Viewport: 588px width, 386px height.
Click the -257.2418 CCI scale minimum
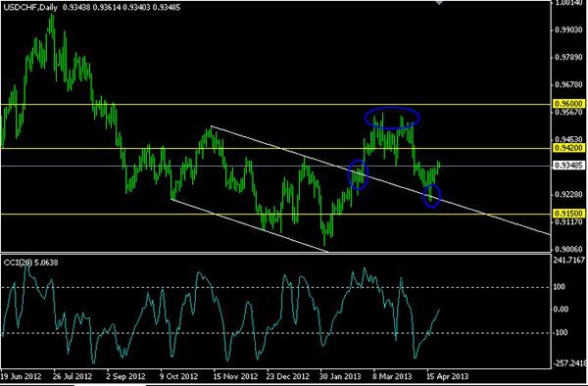pyautogui.click(x=568, y=363)
